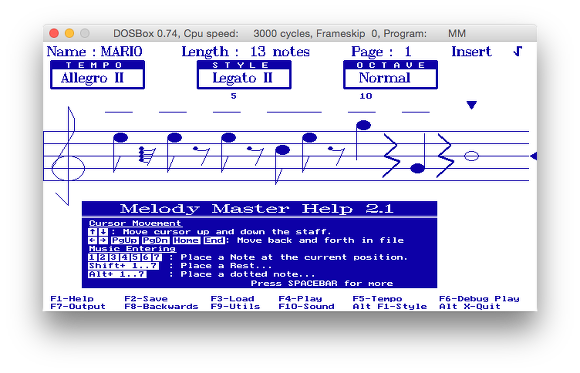Click 'Place a Rest...' help line

tap(226, 266)
